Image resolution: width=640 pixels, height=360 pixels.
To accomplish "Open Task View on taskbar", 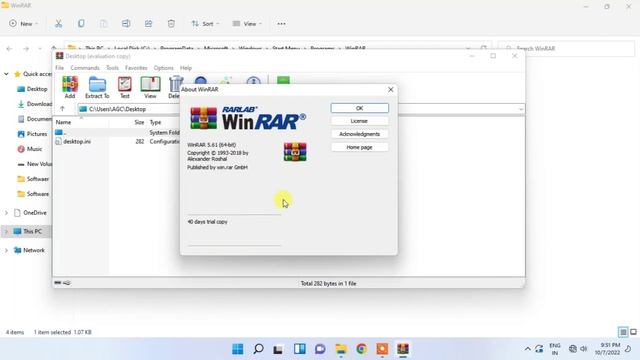I will point(278,349).
